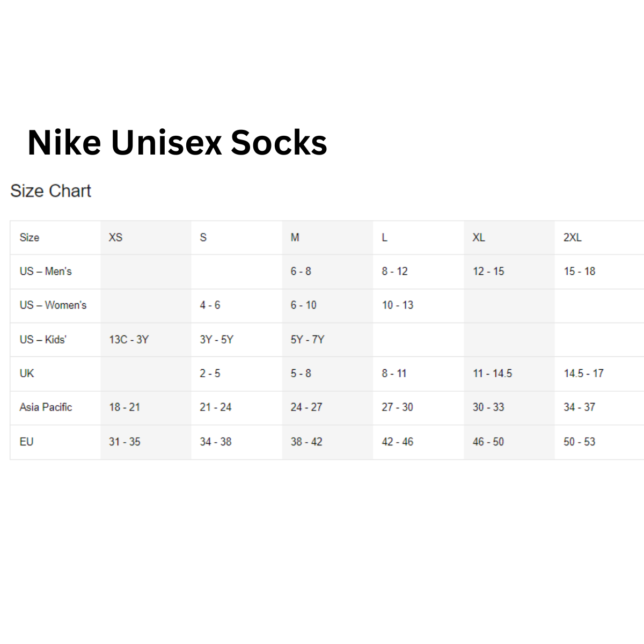Click the "Nike Unisex Socks" heading
Viewport: 644px width, 644px height.
point(177,143)
